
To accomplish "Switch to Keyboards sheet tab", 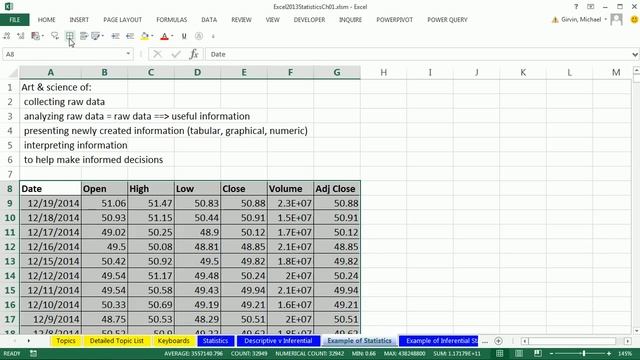I will click(x=173, y=341).
